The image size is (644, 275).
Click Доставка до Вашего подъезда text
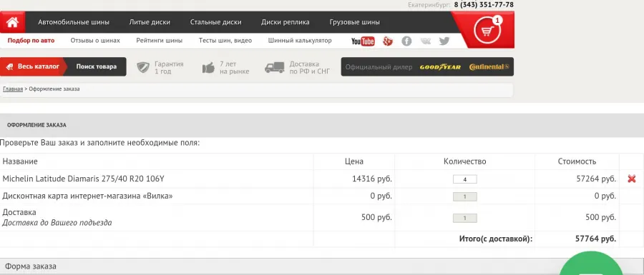pyautogui.click(x=57, y=223)
